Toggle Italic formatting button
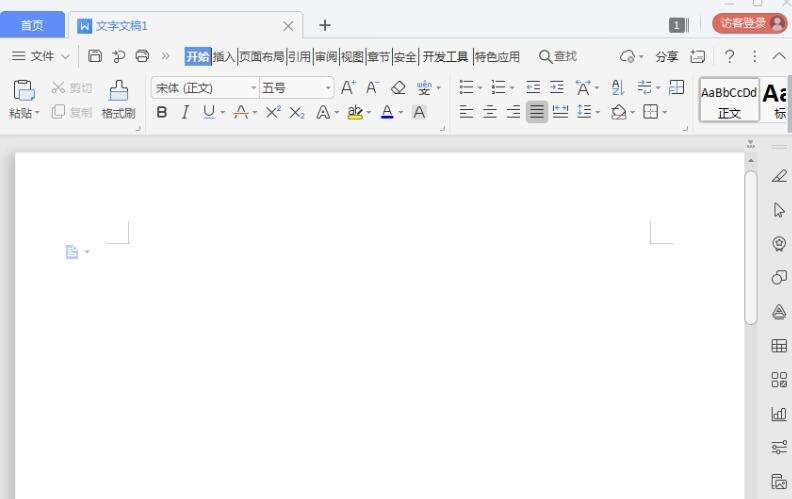The height and width of the screenshot is (499, 792). pyautogui.click(x=185, y=112)
